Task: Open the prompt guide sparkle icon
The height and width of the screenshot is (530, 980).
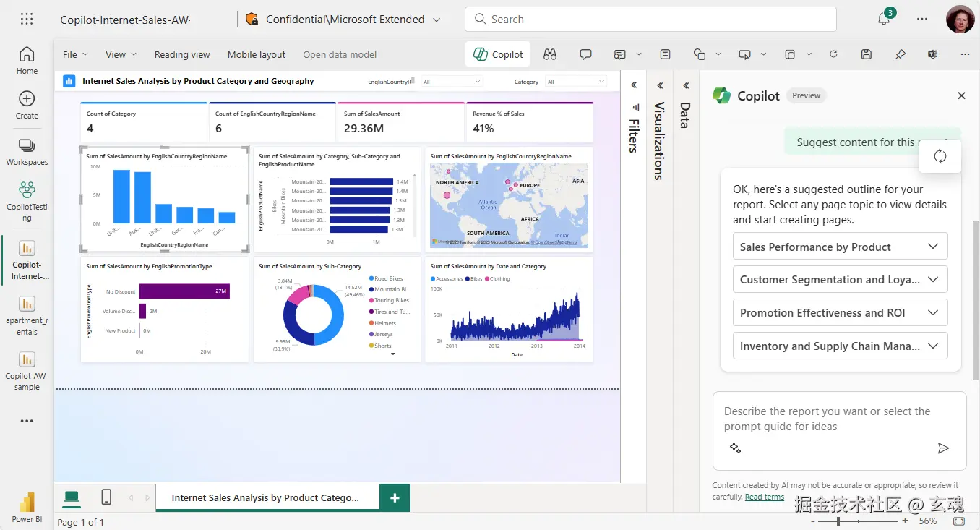Action: [x=736, y=448]
